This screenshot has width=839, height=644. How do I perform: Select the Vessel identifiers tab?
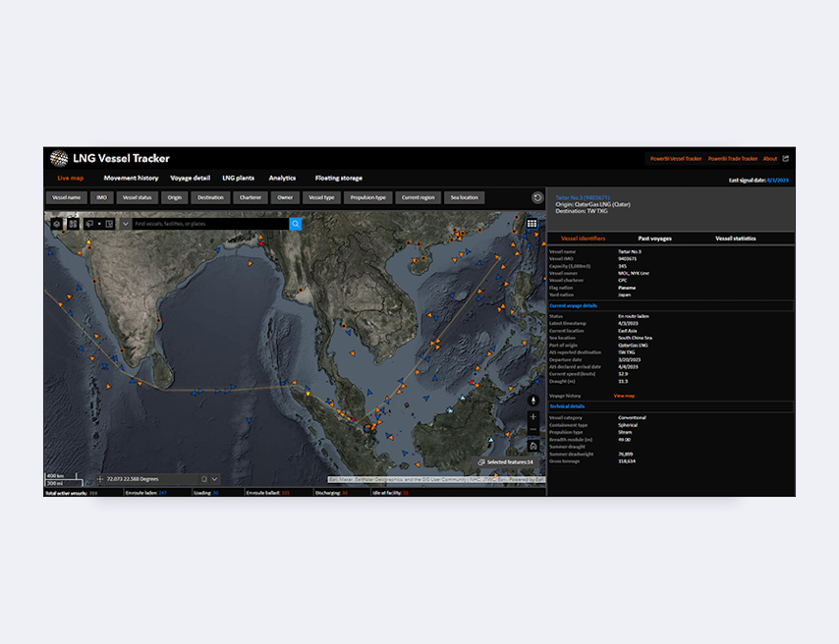pos(584,239)
